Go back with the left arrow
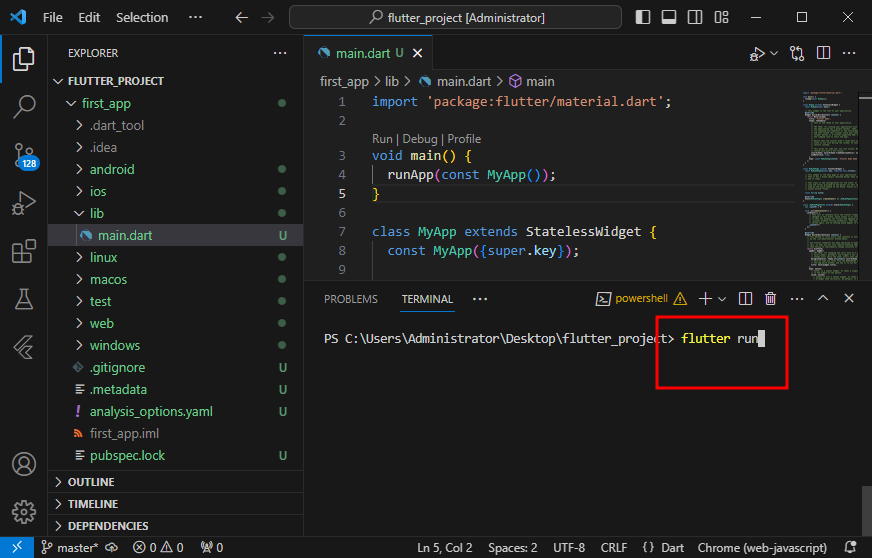This screenshot has width=872, height=558. point(241,18)
